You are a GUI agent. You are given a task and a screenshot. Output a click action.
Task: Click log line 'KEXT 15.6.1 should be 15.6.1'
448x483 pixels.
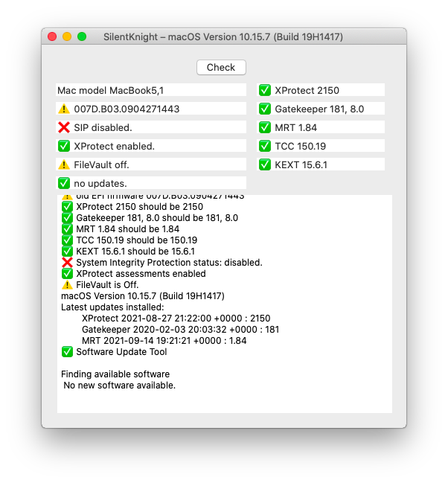click(135, 251)
